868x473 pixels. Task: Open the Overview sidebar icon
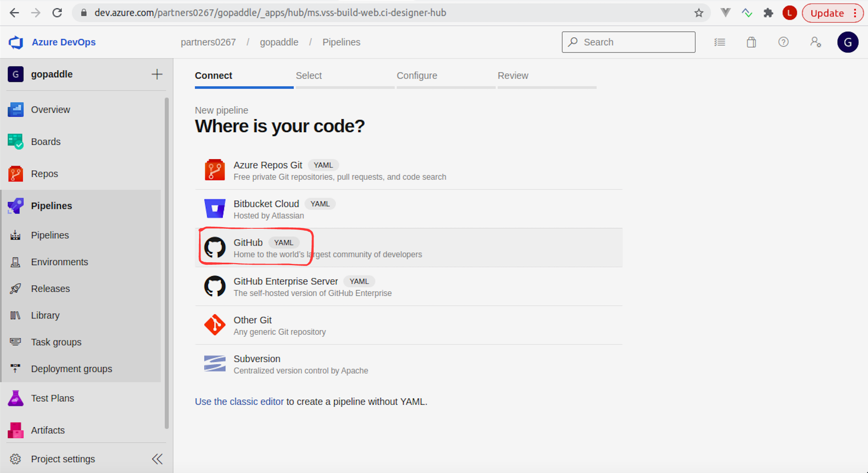tap(16, 110)
